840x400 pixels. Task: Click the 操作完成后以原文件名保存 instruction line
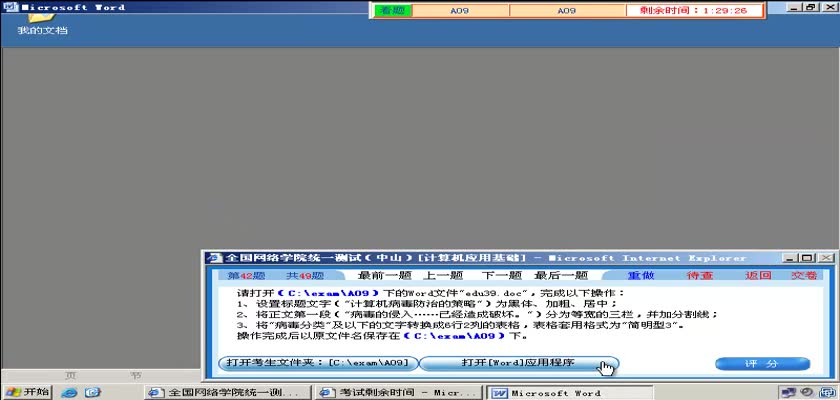383,336
